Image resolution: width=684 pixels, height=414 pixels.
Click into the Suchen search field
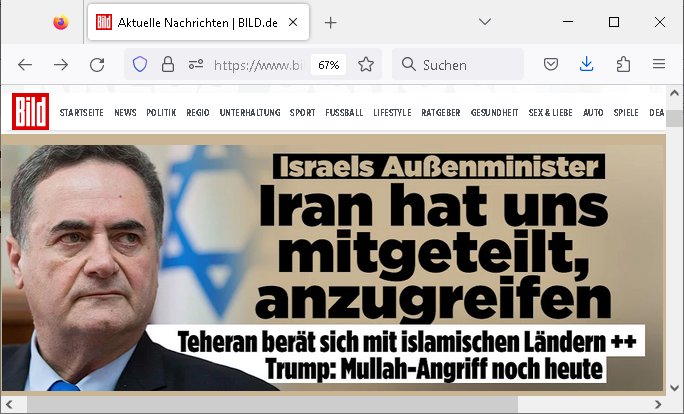click(x=458, y=65)
